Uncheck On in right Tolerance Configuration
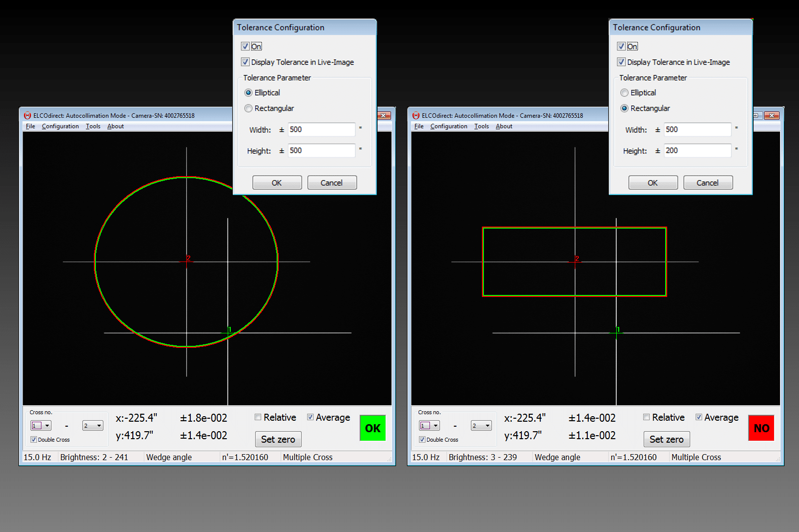This screenshot has height=532, width=799. point(621,46)
